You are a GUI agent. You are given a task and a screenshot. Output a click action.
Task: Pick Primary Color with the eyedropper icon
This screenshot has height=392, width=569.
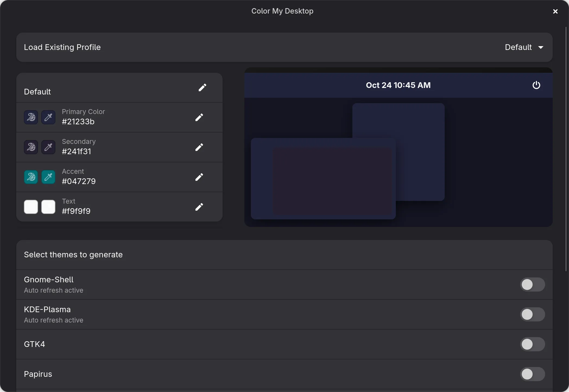(48, 117)
